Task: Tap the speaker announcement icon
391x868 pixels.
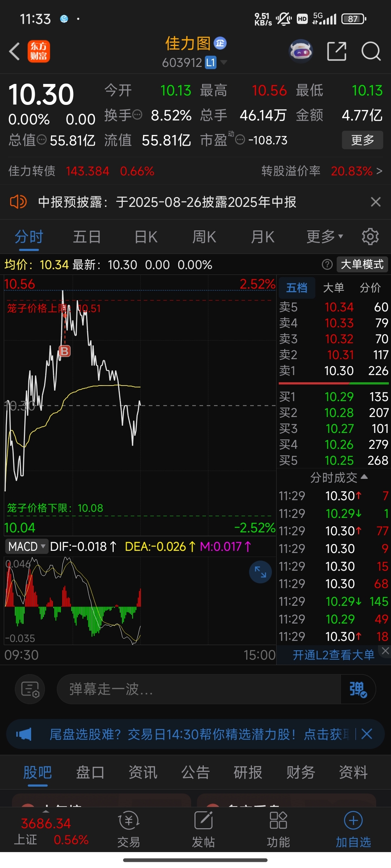Action: [18, 202]
